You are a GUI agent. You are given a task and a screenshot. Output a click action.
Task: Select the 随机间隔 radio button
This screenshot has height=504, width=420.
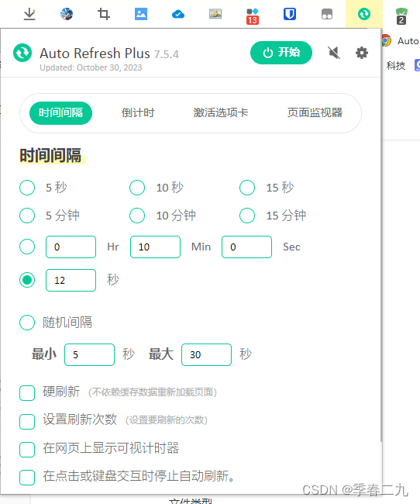pyautogui.click(x=27, y=323)
